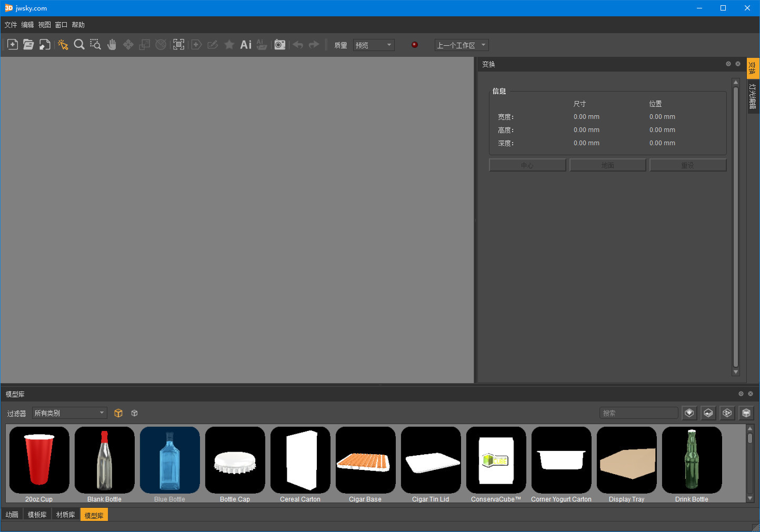The height and width of the screenshot is (532, 760).
Task: Open the 视图 menu
Action: pos(44,25)
